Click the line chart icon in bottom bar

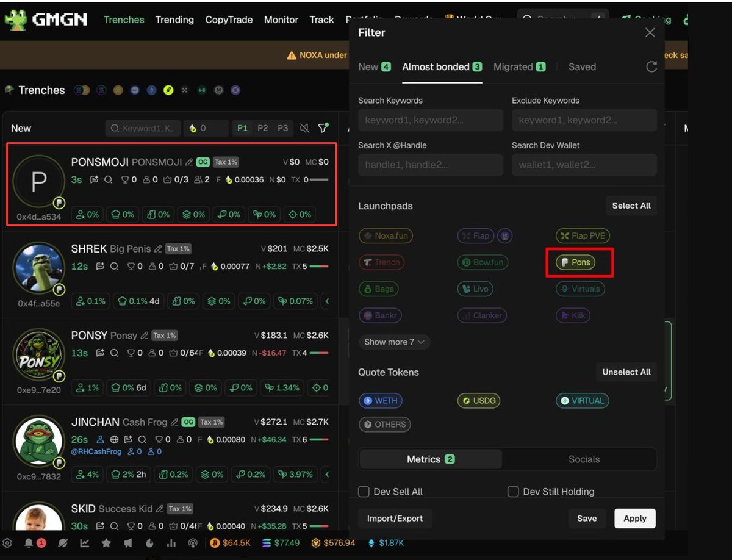[84, 543]
